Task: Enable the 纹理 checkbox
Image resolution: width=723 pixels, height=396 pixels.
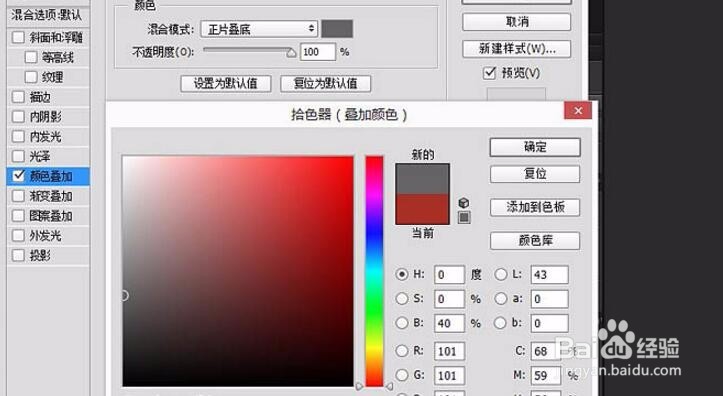Action: (x=31, y=77)
